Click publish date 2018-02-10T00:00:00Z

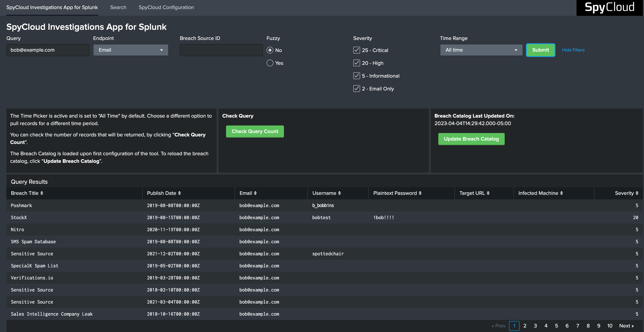click(x=173, y=290)
